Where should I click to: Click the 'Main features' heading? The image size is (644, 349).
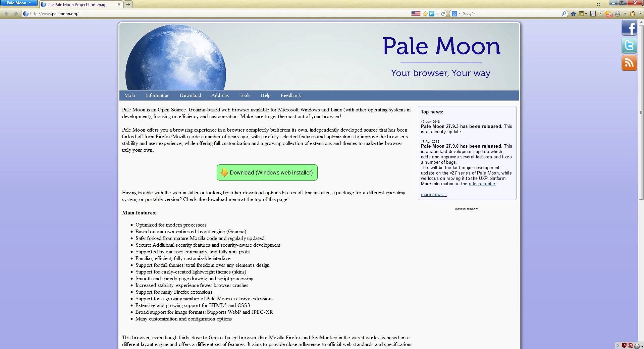pyautogui.click(x=139, y=213)
